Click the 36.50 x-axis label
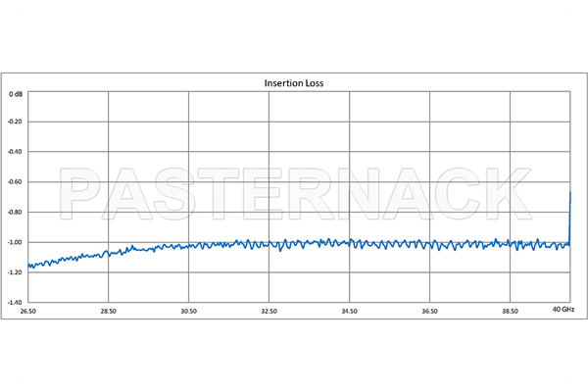 click(429, 311)
